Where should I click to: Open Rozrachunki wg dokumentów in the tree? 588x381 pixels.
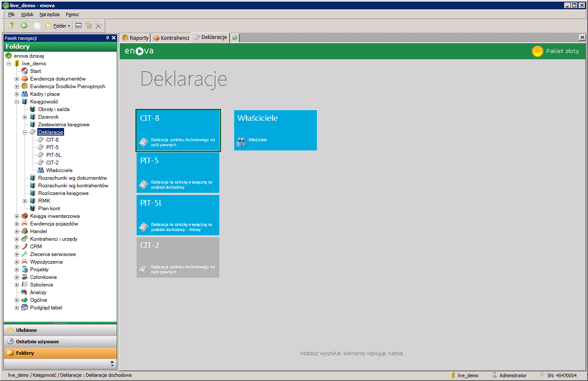tap(73, 178)
